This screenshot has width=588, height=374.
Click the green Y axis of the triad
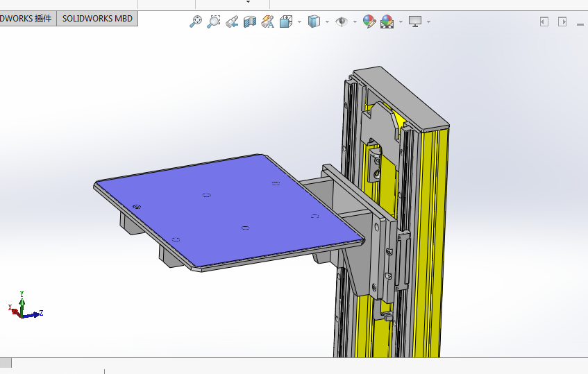click(22, 304)
